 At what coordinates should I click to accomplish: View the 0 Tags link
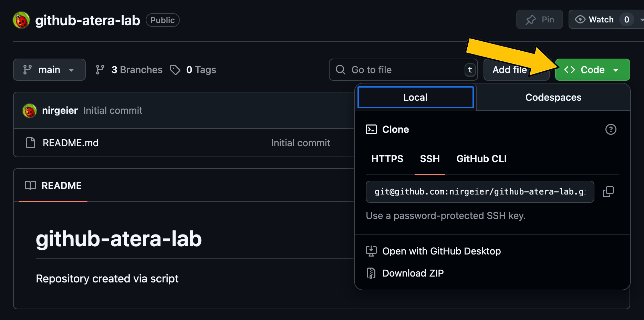(x=193, y=70)
